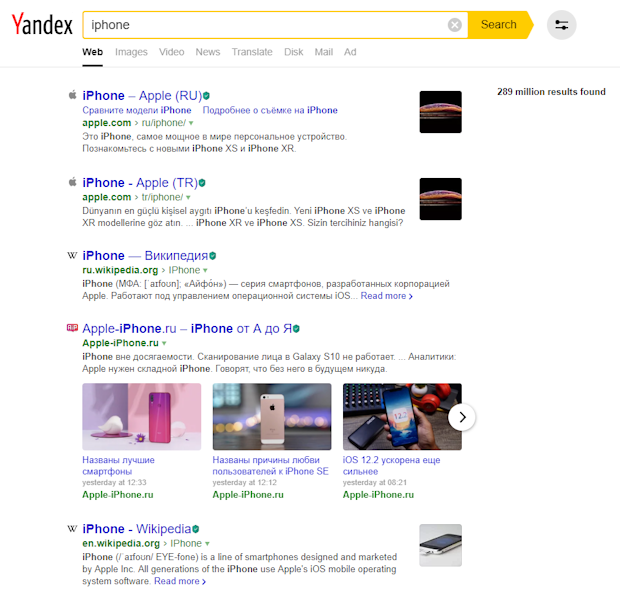Viewport: 620px width, 600px height.
Task: Click the 289 million results found text
Action: pyautogui.click(x=551, y=92)
